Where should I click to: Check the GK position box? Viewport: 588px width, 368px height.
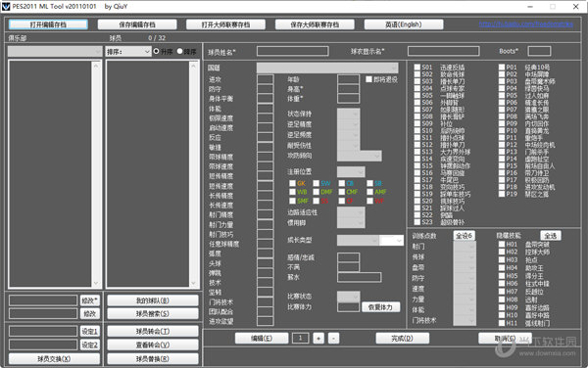[x=292, y=183]
